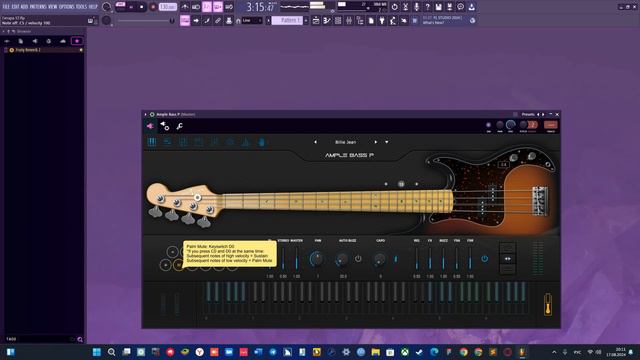Open the channel rack icon

338,20
